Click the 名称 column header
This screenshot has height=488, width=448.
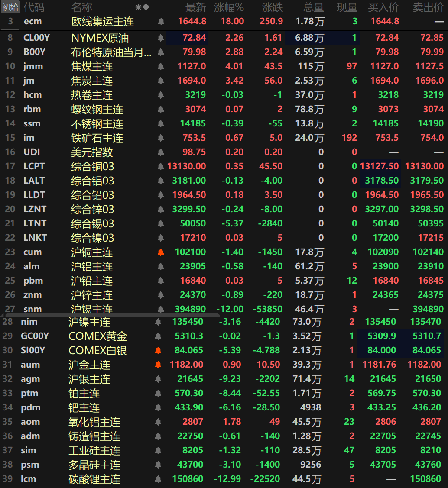point(81,7)
